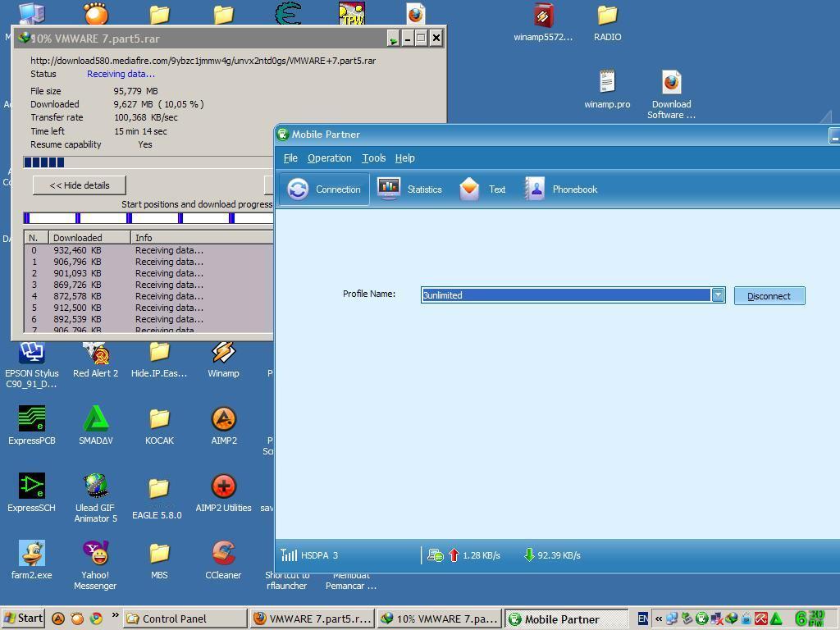Expand hidden system tray icons chevron

click(659, 619)
